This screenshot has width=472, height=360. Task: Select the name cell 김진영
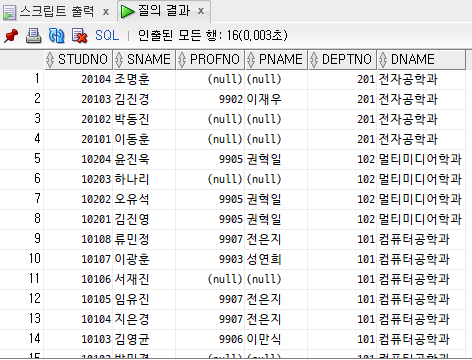[144, 219]
